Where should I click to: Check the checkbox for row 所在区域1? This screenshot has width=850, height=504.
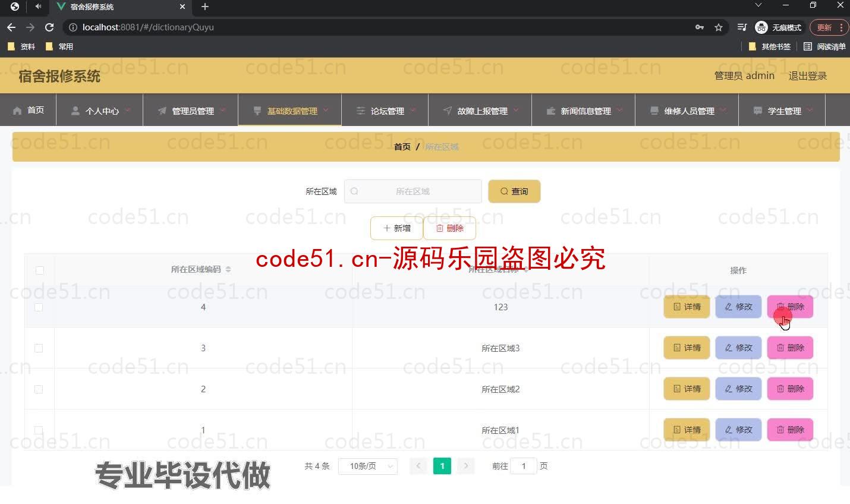(x=39, y=430)
